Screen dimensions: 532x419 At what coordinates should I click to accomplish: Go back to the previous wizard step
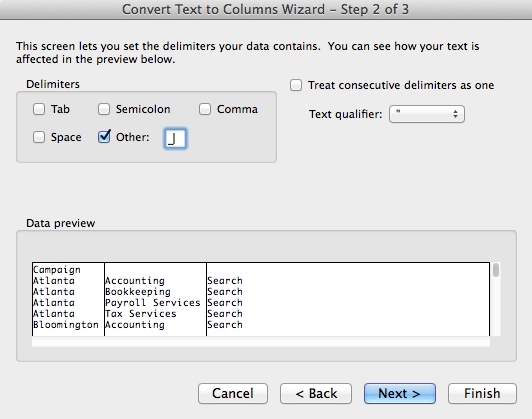tap(316, 394)
